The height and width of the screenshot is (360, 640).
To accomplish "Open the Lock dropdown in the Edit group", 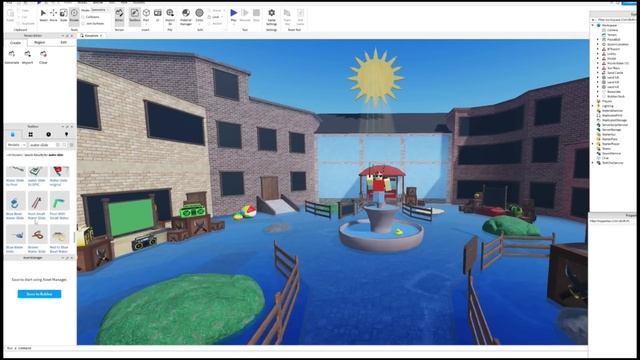I will click(x=216, y=17).
